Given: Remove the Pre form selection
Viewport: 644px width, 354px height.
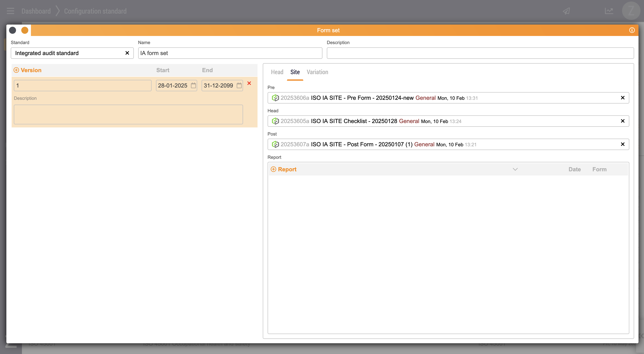Looking at the screenshot, I should [623, 98].
